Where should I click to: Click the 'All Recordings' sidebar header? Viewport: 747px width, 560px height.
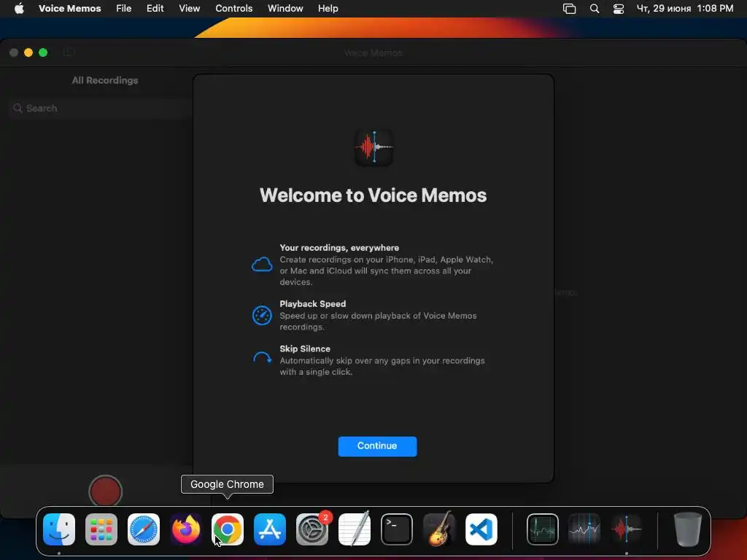(x=105, y=80)
